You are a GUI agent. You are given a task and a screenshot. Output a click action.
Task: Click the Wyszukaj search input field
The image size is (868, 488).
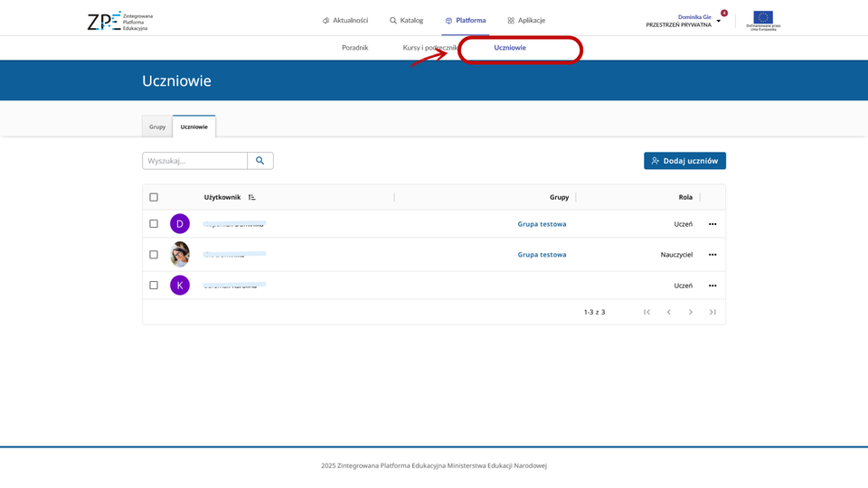(x=194, y=161)
